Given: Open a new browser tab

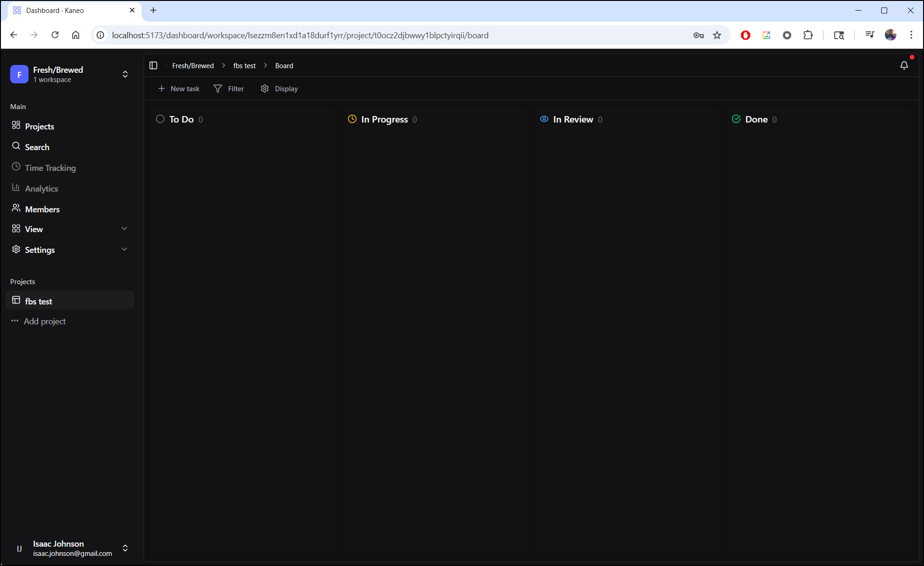Looking at the screenshot, I should pyautogui.click(x=153, y=10).
